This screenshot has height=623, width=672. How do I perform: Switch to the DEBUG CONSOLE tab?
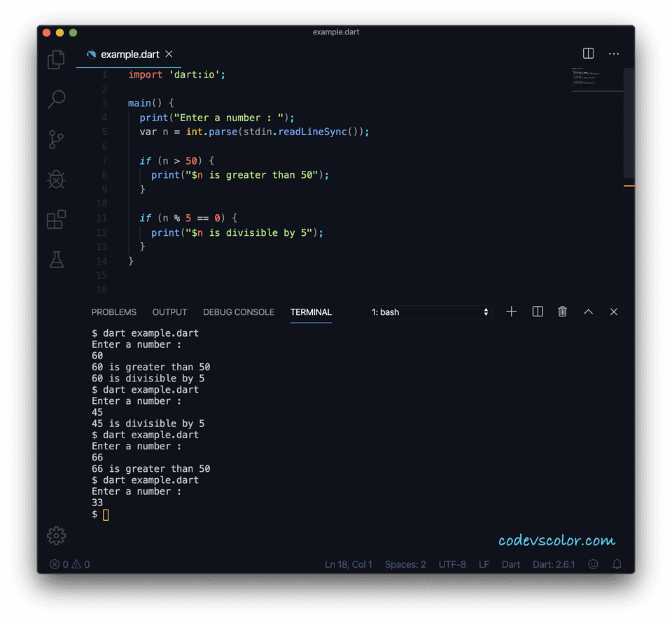pos(238,312)
